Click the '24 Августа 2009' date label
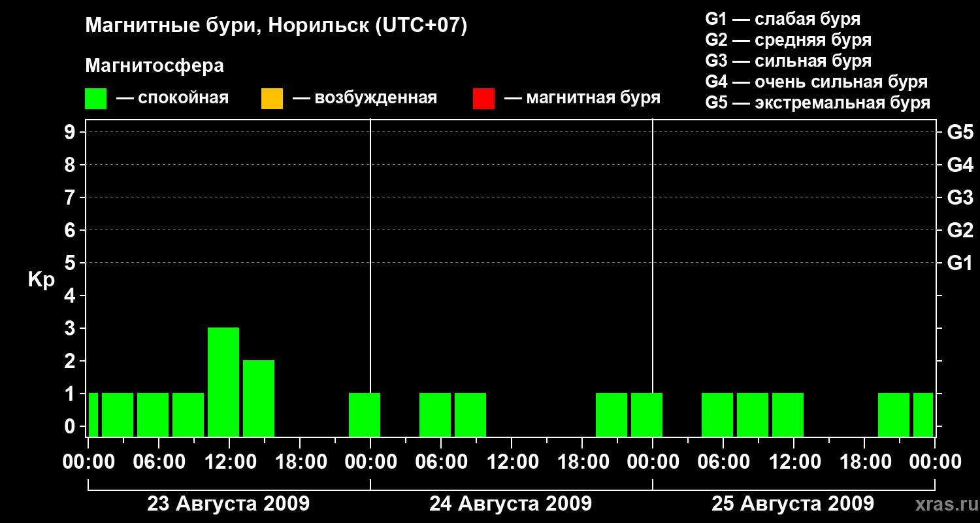 (x=510, y=504)
